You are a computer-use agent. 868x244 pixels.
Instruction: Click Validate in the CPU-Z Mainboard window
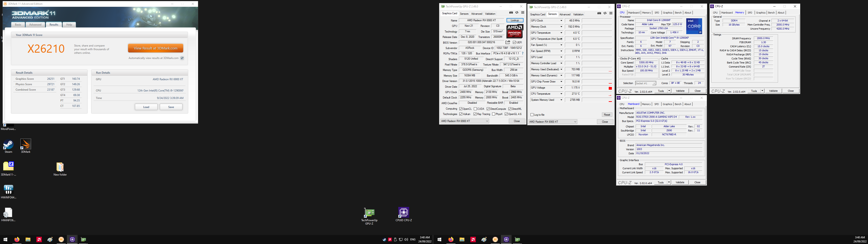[680, 182]
